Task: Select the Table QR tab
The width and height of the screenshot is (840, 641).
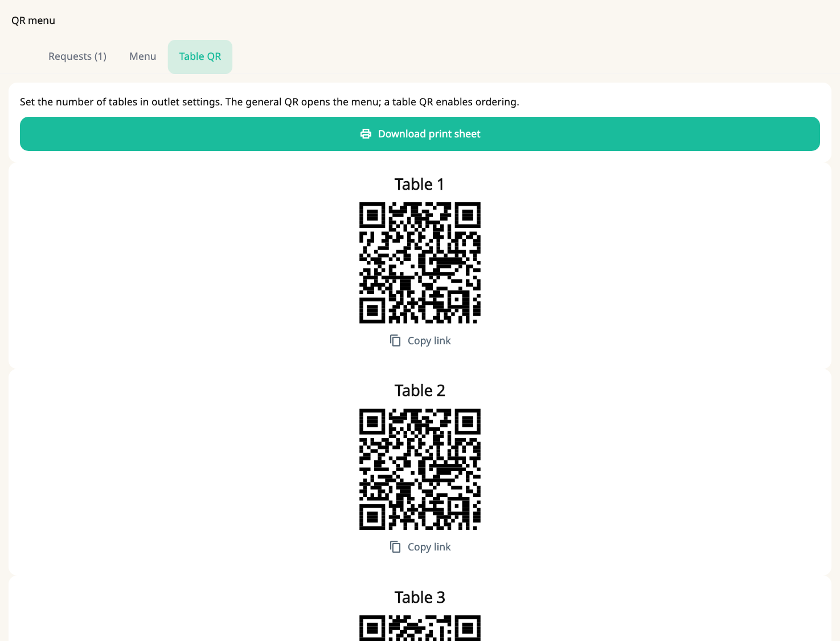Action: pyautogui.click(x=200, y=56)
